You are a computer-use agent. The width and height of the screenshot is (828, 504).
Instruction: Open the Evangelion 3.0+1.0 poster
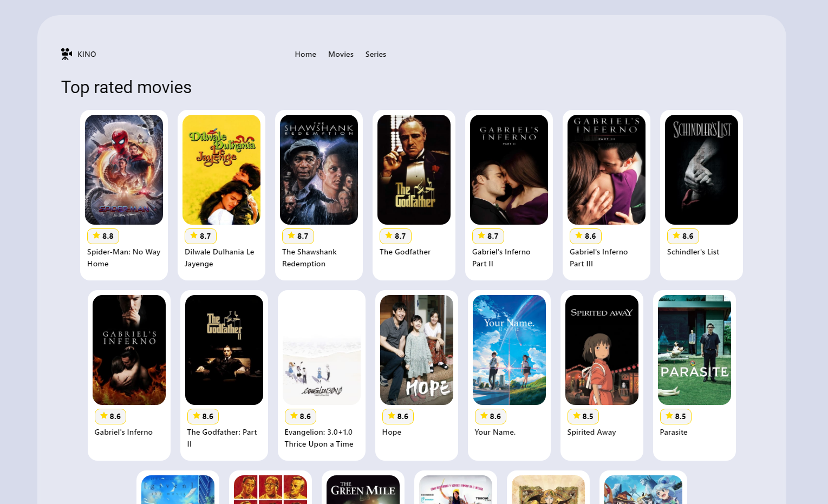(x=322, y=350)
